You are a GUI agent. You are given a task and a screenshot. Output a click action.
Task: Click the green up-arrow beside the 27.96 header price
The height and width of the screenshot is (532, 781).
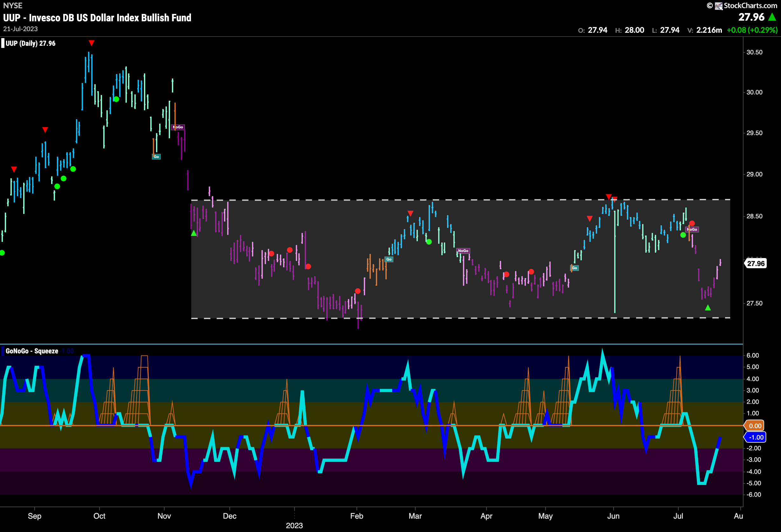tap(772, 17)
